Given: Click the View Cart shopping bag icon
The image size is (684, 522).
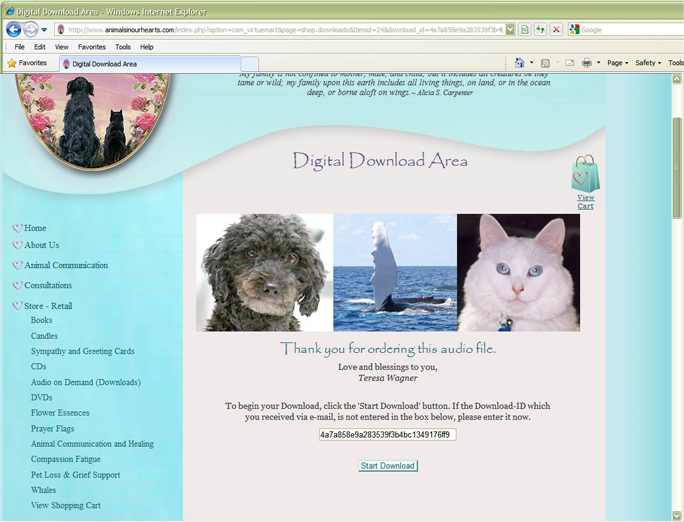Looking at the screenshot, I should [585, 174].
